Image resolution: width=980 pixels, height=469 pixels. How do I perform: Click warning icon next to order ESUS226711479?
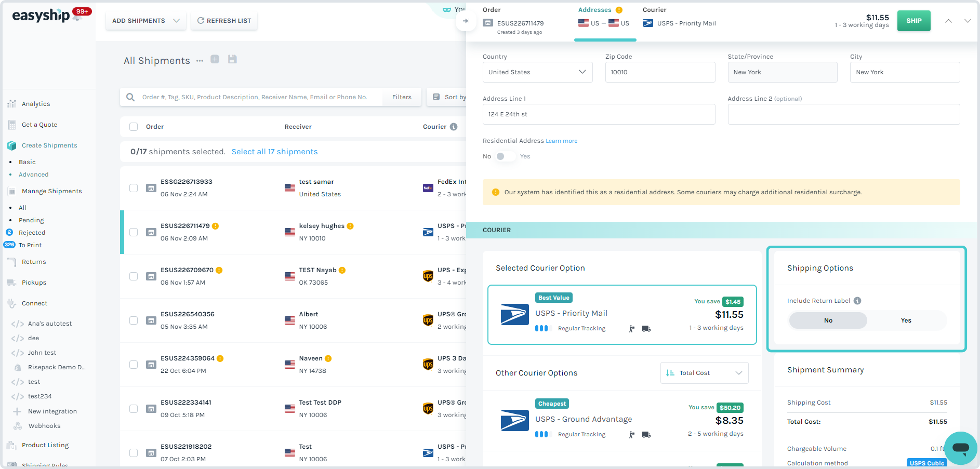coord(215,226)
